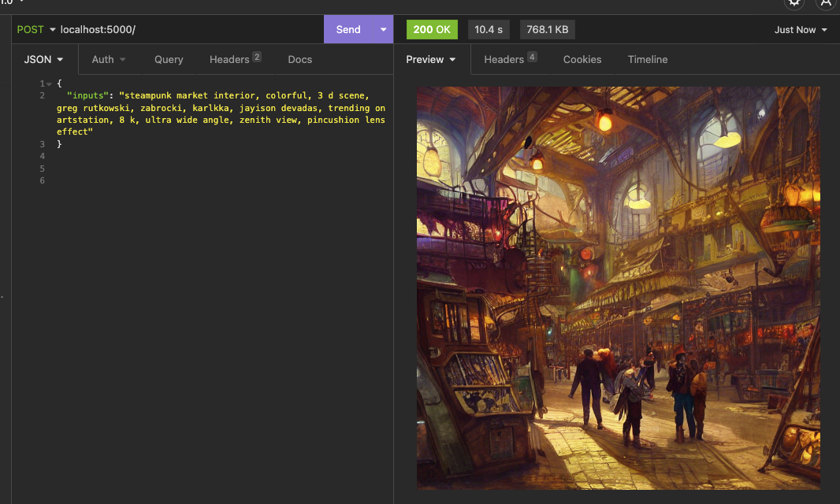Open the POST method dropdown
840x504 pixels.
pyautogui.click(x=36, y=29)
